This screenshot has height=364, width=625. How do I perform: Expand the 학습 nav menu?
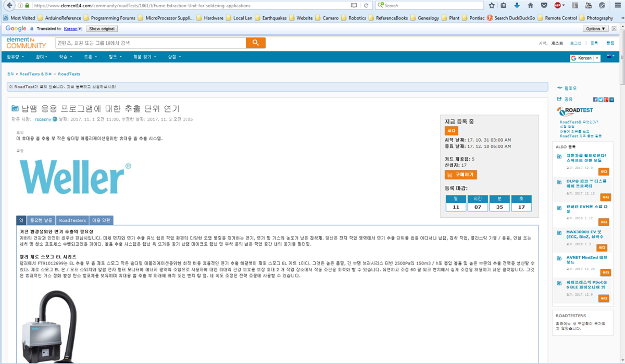tap(65, 56)
